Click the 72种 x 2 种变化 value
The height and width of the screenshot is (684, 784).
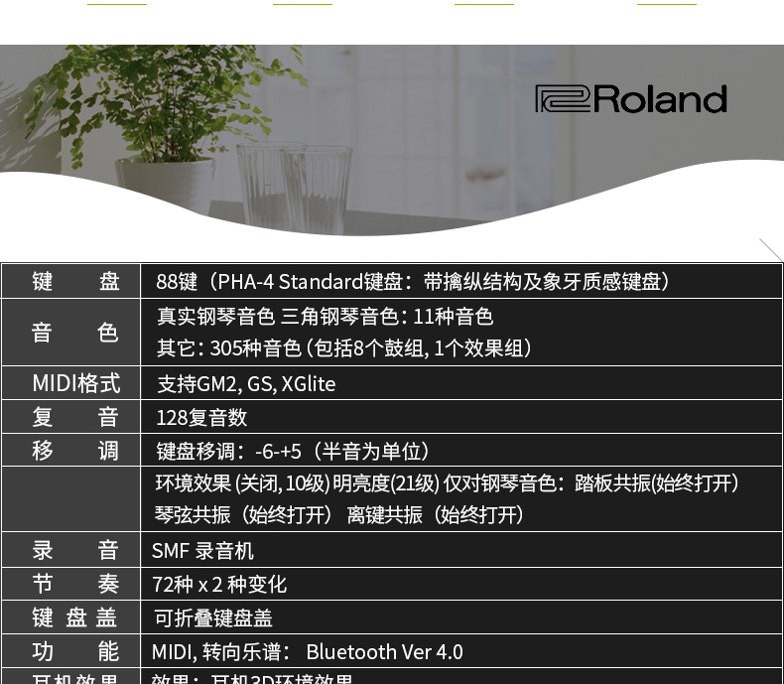219,584
